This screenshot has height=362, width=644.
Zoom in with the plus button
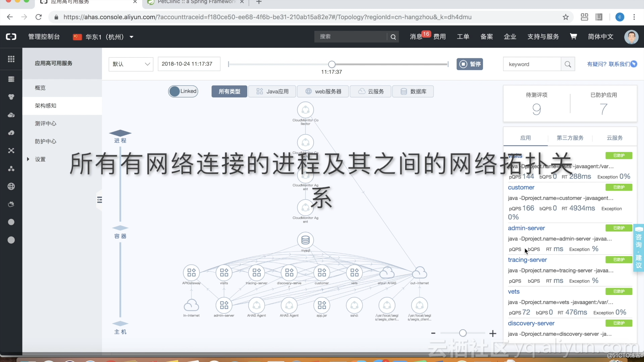tap(493, 333)
